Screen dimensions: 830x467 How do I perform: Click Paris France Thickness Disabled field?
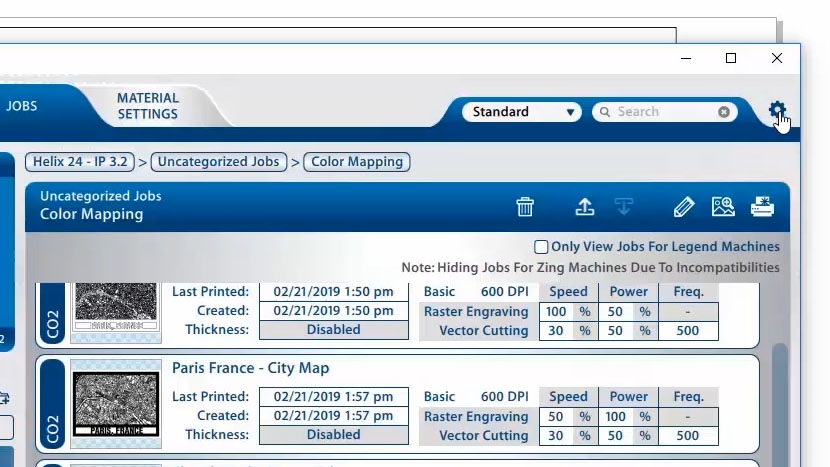(x=333, y=435)
